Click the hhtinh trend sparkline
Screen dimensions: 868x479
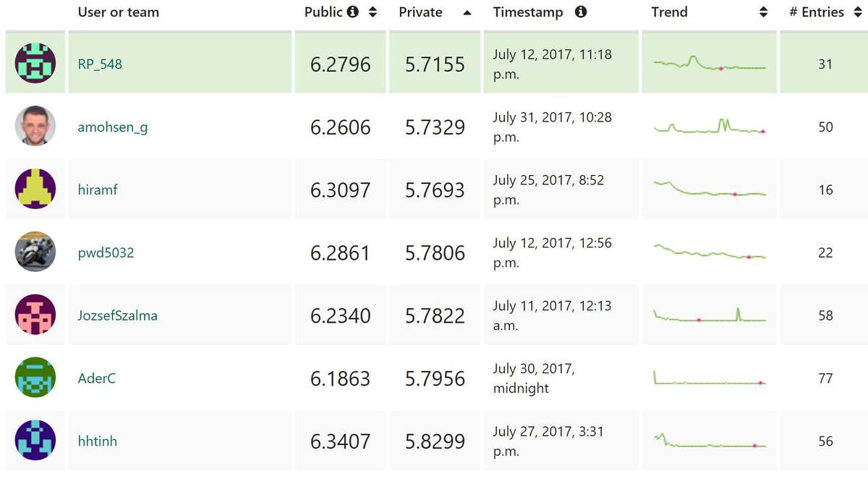pyautogui.click(x=710, y=441)
